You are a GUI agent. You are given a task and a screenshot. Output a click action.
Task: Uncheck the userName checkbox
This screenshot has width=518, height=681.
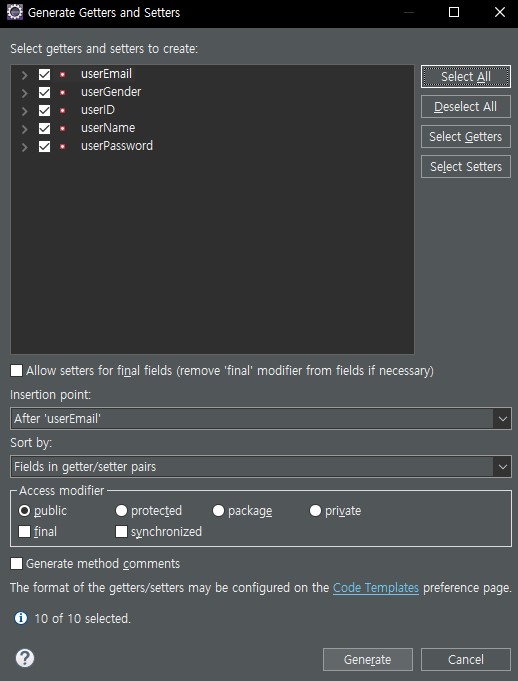pyautogui.click(x=44, y=129)
